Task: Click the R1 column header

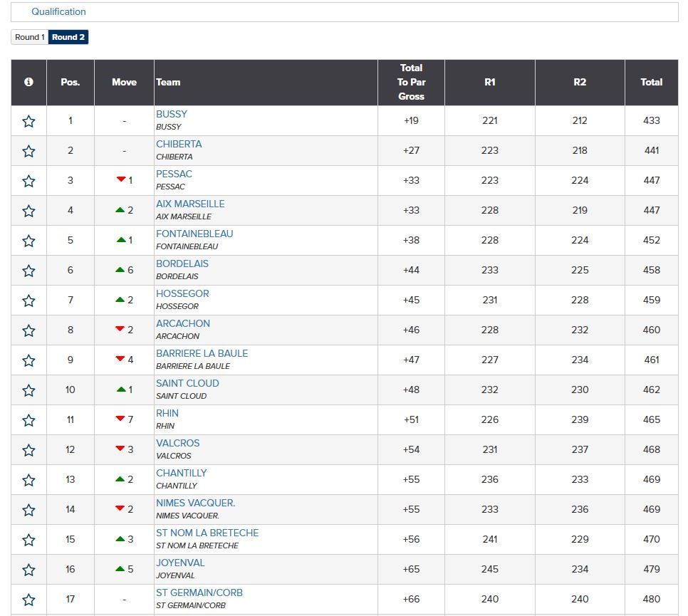Action: pos(490,83)
